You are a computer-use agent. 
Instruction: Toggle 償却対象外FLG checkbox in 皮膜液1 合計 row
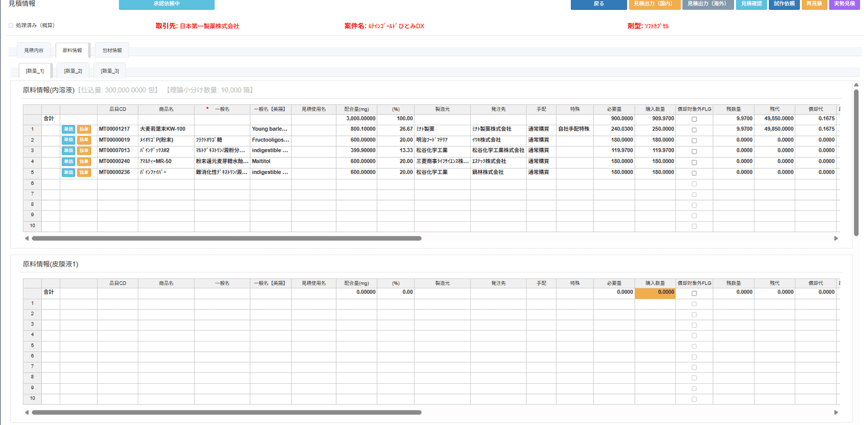tap(694, 293)
